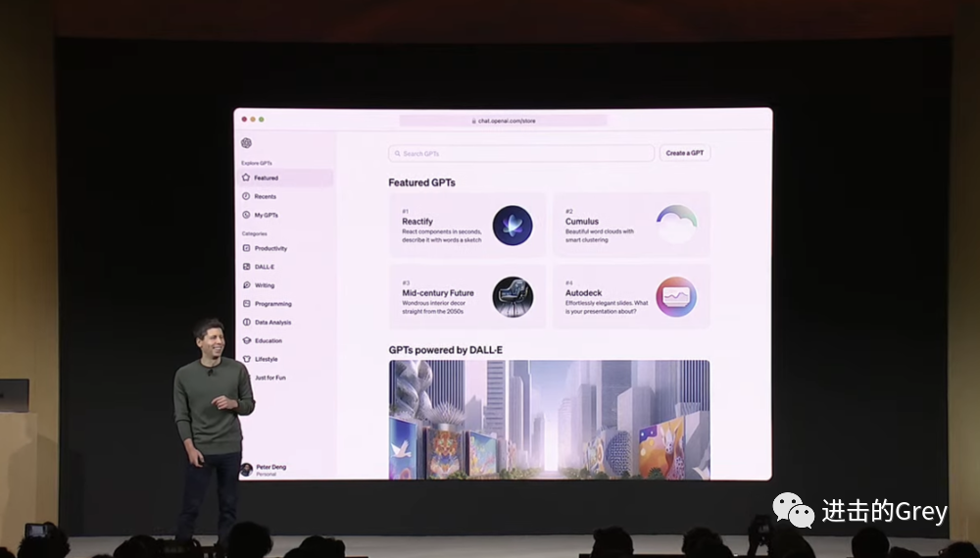The height and width of the screenshot is (558, 980).
Task: Click the lock icon in address bar
Action: point(474,121)
